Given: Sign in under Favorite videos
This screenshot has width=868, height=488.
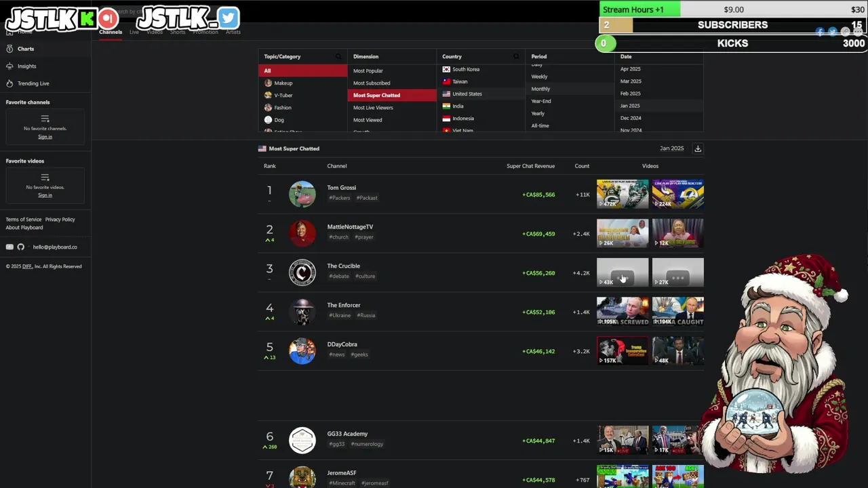Looking at the screenshot, I should [45, 195].
